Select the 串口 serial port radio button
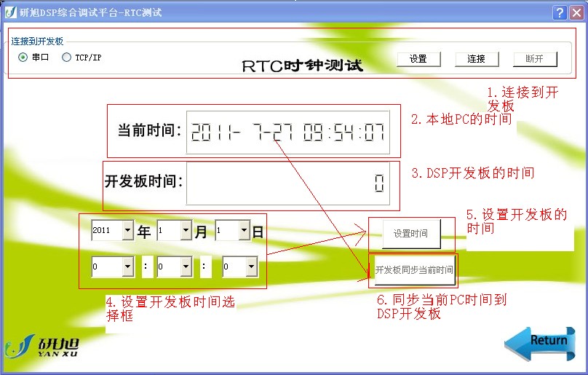Viewport: 588px width, 375px height. pyautogui.click(x=23, y=58)
